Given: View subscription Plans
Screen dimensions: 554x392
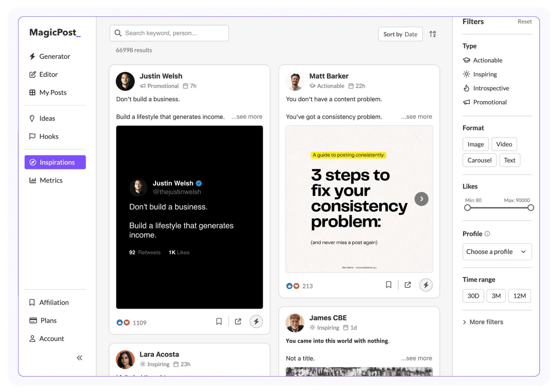Looking at the screenshot, I should coord(43,320).
